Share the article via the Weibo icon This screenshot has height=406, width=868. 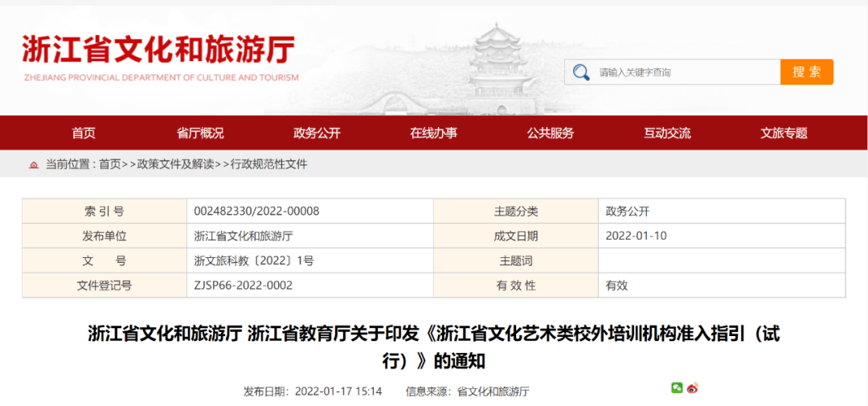(693, 388)
